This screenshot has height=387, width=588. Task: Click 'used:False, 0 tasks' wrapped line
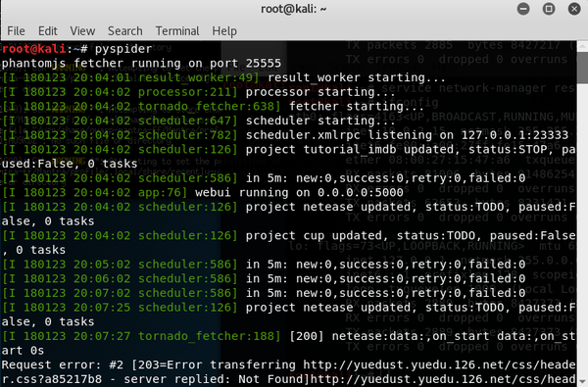[70, 164]
